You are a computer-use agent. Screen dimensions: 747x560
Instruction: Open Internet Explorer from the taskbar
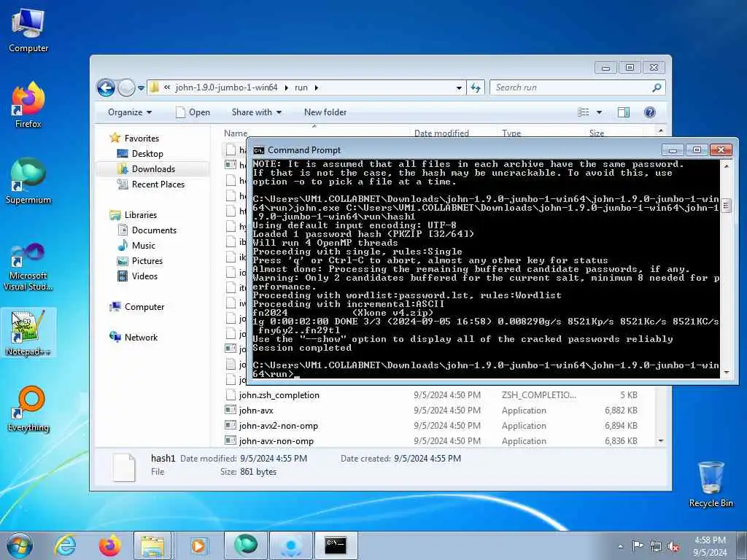click(65, 545)
